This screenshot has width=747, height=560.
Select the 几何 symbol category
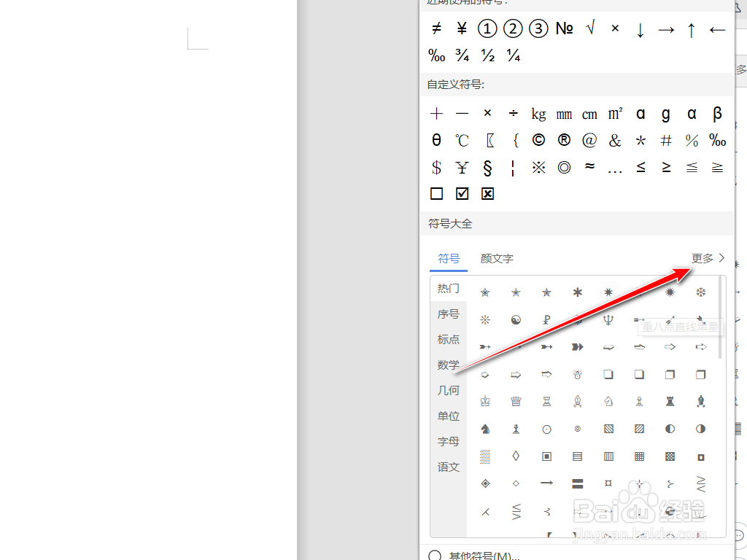click(449, 391)
